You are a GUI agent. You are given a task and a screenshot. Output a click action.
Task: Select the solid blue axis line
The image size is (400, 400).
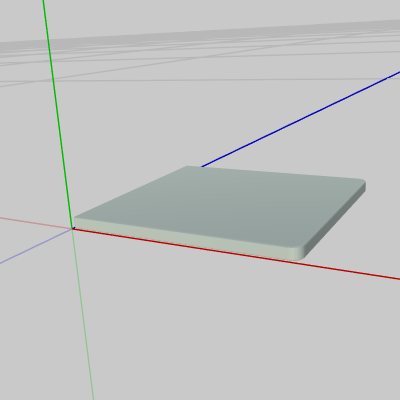[x=300, y=119]
